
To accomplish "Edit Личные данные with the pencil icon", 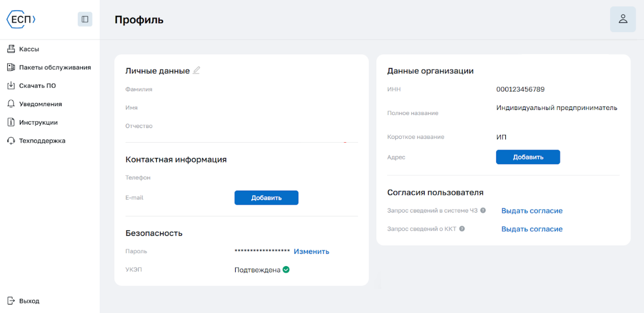I will [196, 70].
